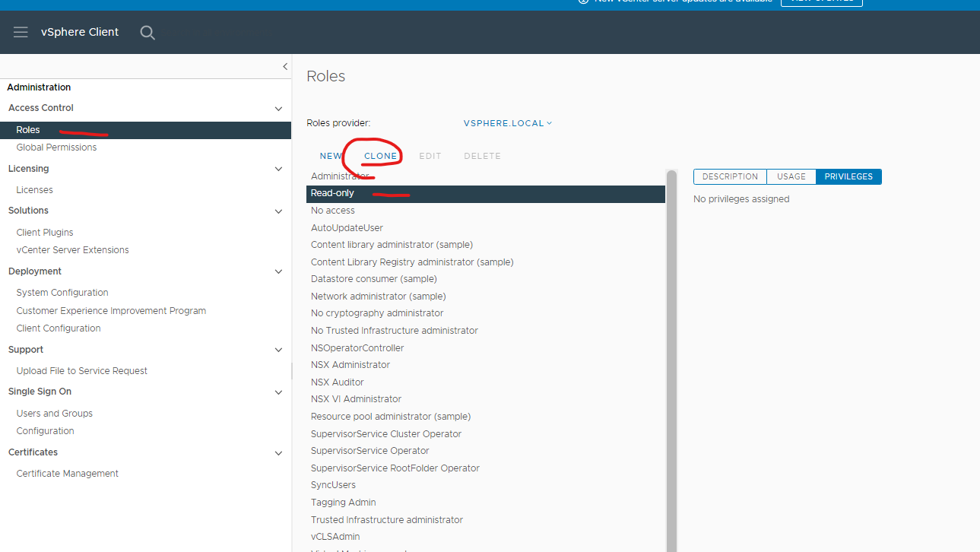Open Roles in the sidebar
The image size is (980, 552).
point(145,130)
